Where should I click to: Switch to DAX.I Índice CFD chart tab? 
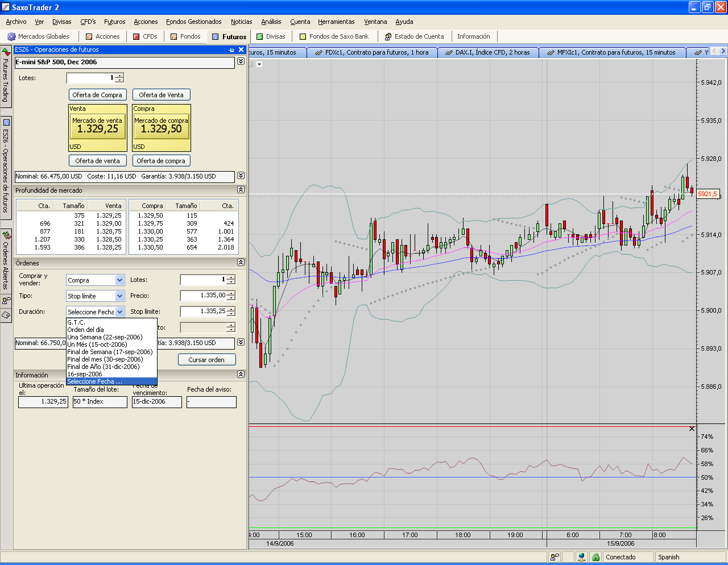tap(487, 52)
